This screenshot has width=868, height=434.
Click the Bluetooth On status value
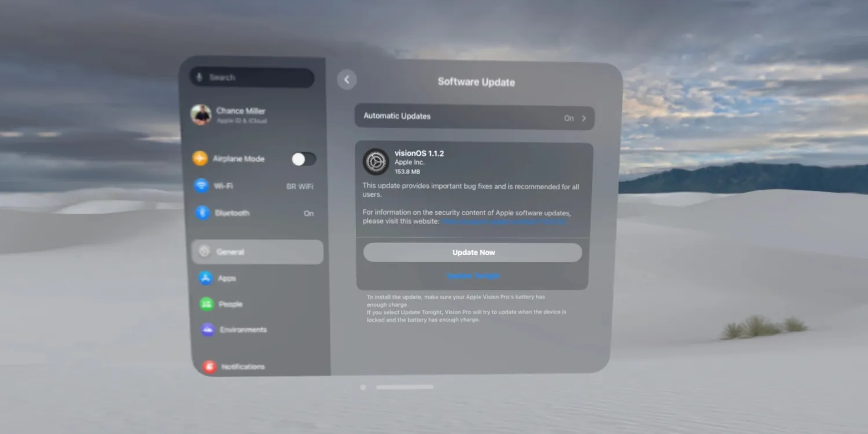309,214
